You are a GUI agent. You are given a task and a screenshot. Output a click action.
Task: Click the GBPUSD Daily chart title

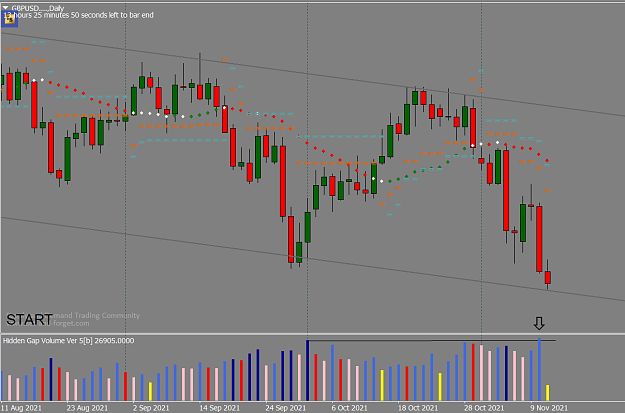point(38,8)
